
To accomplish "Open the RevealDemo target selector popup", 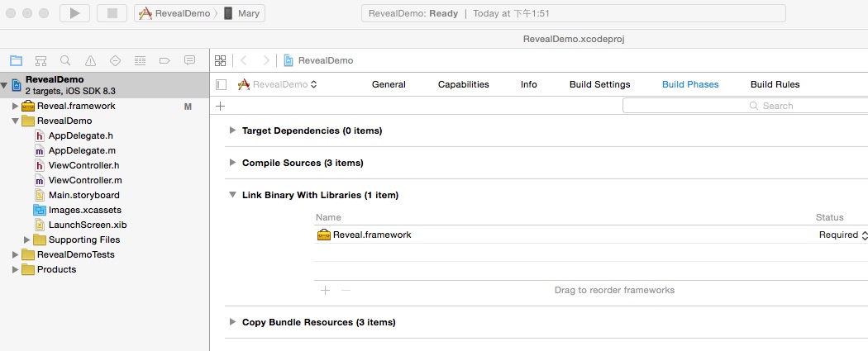I will [277, 84].
